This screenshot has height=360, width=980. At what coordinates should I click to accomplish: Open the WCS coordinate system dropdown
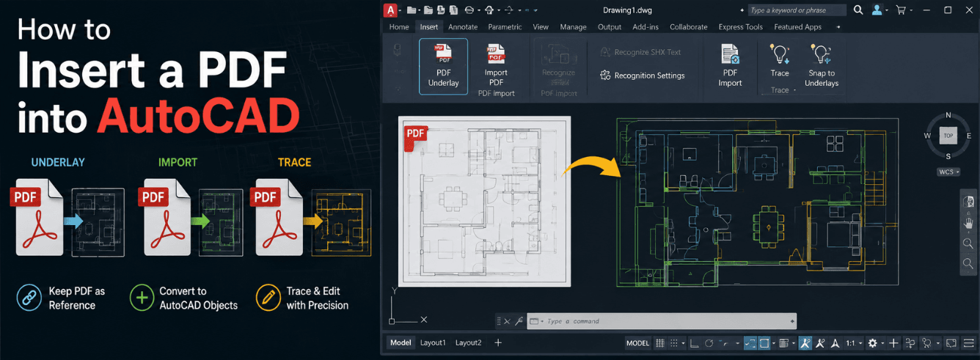(x=948, y=172)
